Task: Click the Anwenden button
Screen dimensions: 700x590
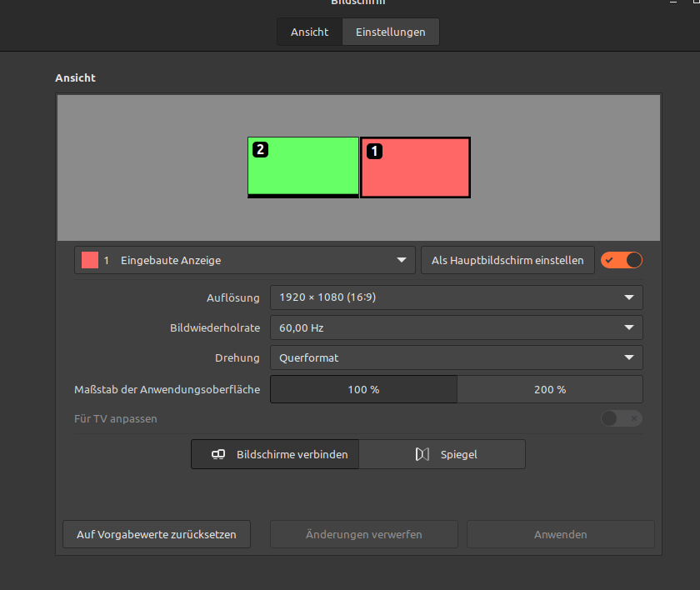Action: [x=561, y=534]
